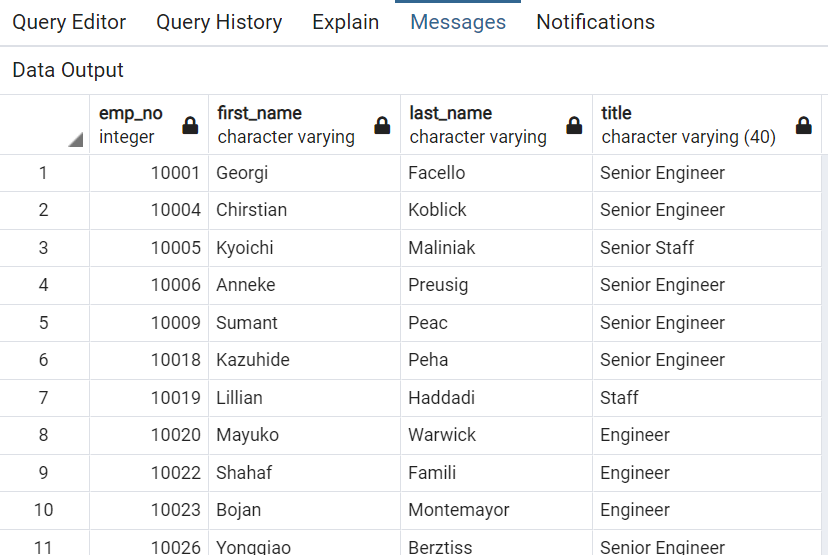Select row number 7
The width and height of the screenshot is (828, 558).
point(44,398)
